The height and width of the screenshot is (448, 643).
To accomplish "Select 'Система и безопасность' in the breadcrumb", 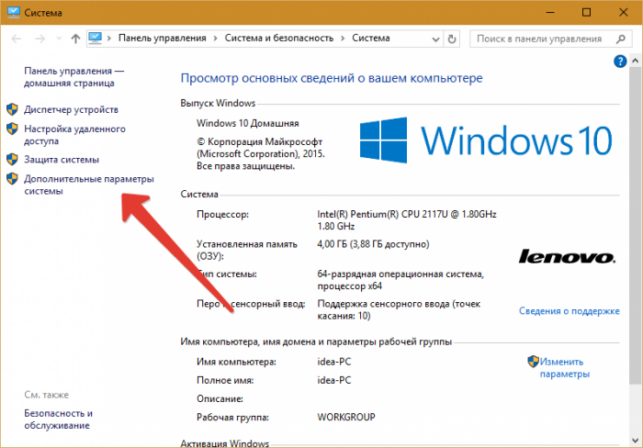I will [x=279, y=38].
